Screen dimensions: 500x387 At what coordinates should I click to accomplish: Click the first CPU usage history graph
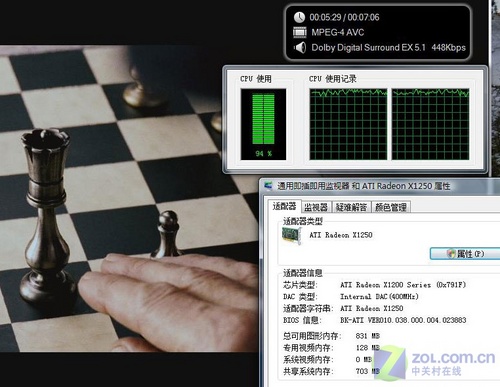(348, 124)
